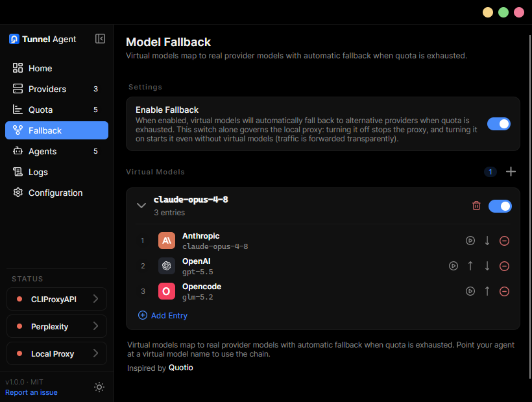Delete the claude-opus-4-8 virtual model

476,206
